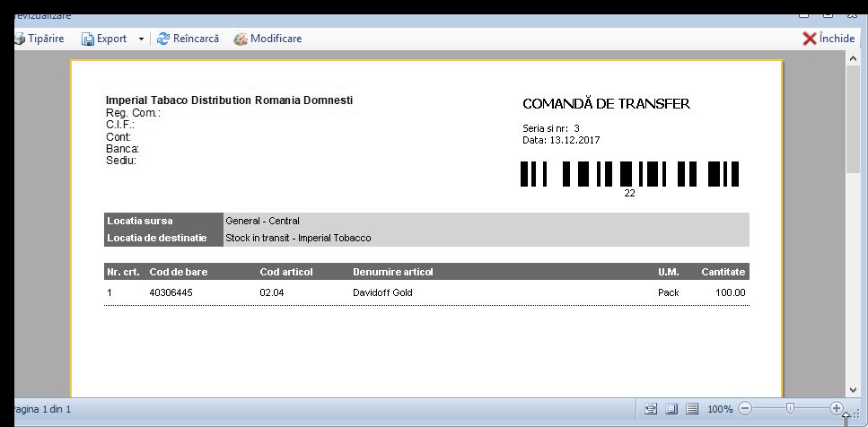Select the continuous page view icon
This screenshot has height=427, width=868.
pyautogui.click(x=691, y=409)
